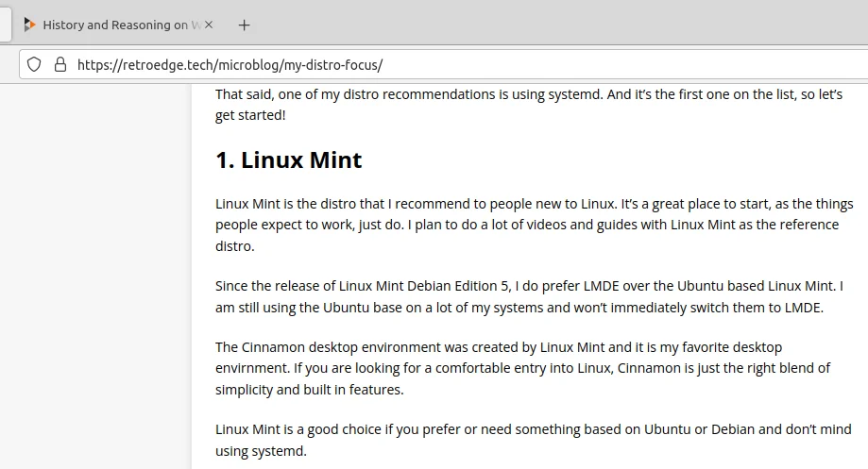Screen dimensions: 868x469
Task: Click the words 'get started!' in first paragraph
Action: click(x=250, y=115)
